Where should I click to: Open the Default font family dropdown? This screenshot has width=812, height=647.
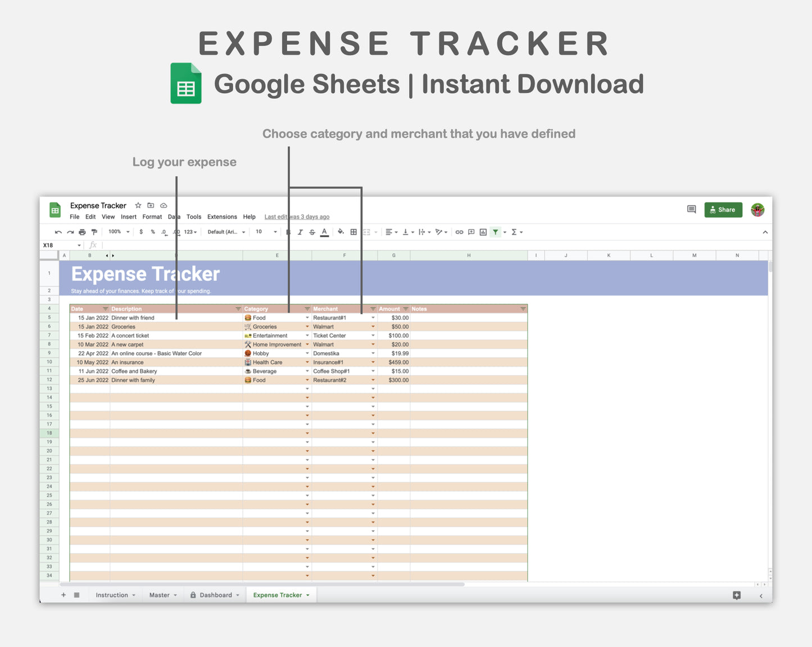226,232
